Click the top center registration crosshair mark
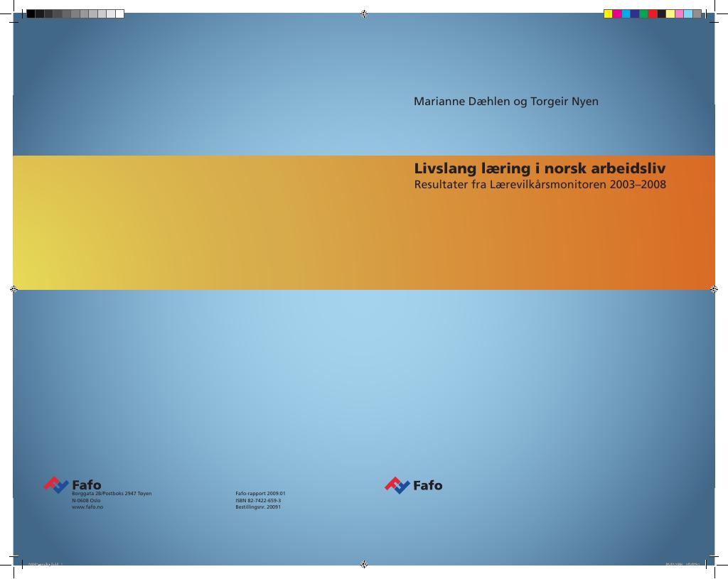This screenshot has width=728, height=579. click(364, 14)
